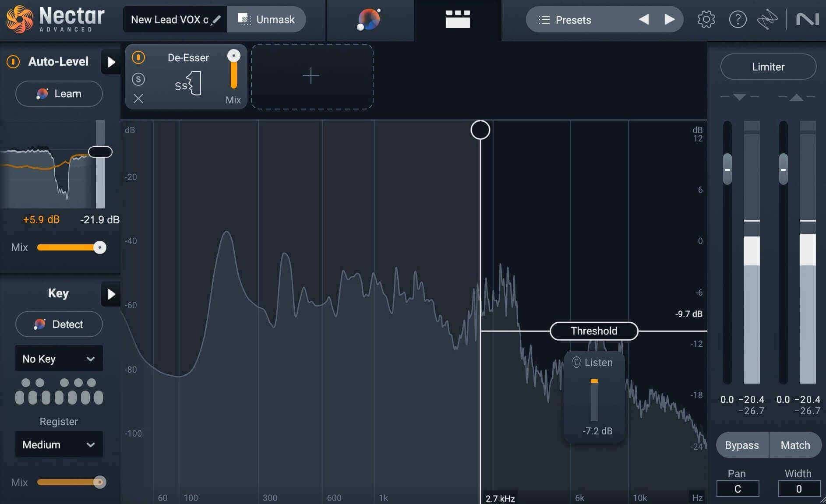Click the pencil icon to rename preset
826x504 pixels.
[216, 20]
